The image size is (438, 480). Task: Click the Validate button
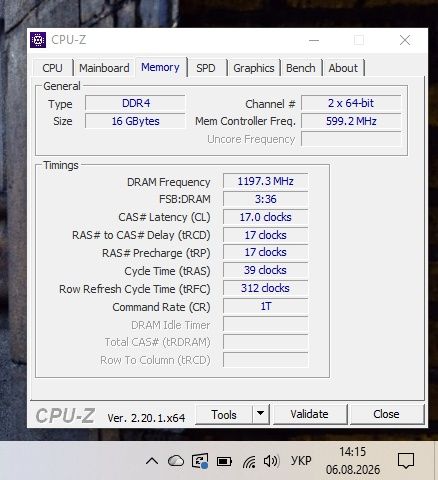click(x=310, y=414)
